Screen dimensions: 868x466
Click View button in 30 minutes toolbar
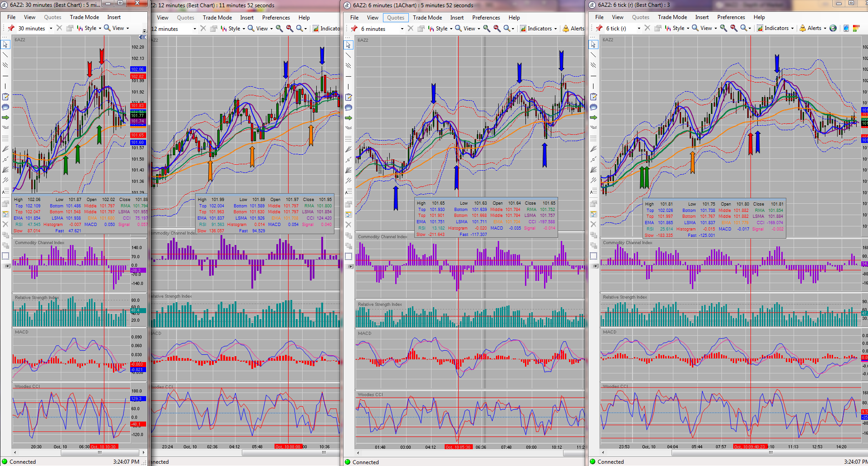(117, 28)
